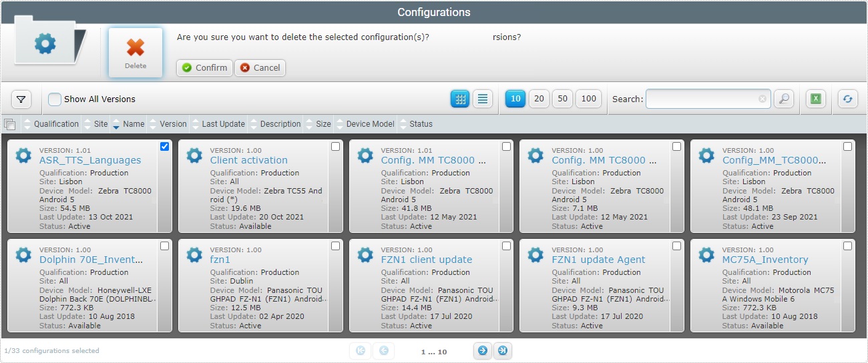Go to next page arrow

coord(483,350)
